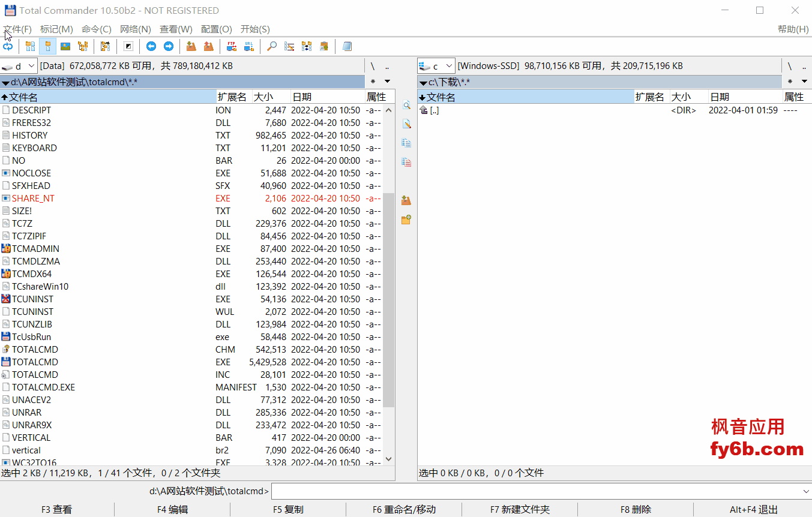Select the HISTORY TXT file

coord(191,136)
